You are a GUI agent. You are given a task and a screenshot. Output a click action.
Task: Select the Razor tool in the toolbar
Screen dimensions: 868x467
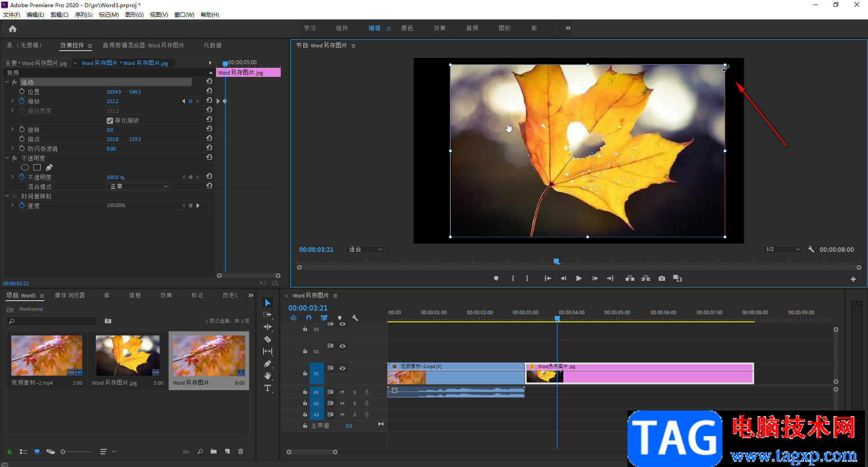[268, 339]
